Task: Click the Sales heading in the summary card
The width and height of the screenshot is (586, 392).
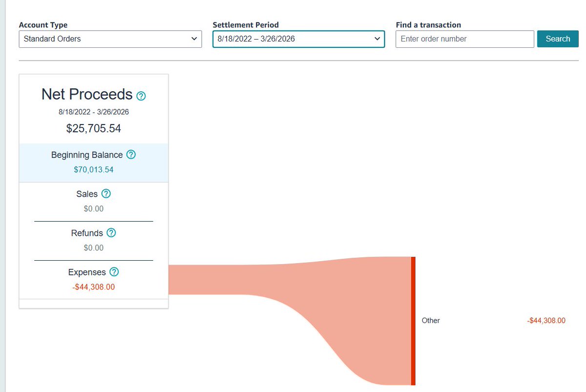Action: [87, 194]
